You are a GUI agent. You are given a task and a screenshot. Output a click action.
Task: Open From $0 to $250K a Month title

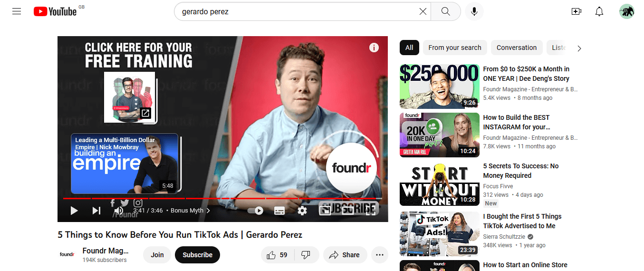[x=526, y=74]
